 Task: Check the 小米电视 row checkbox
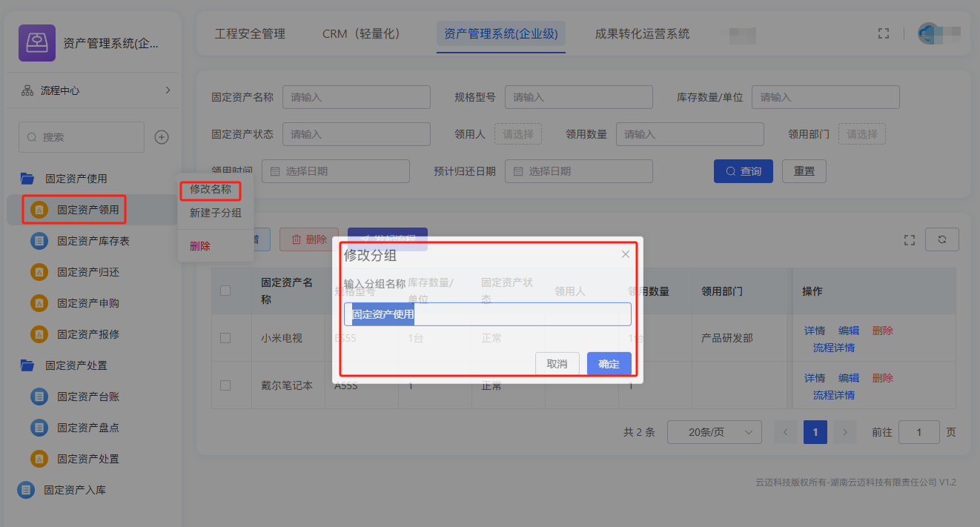(225, 338)
